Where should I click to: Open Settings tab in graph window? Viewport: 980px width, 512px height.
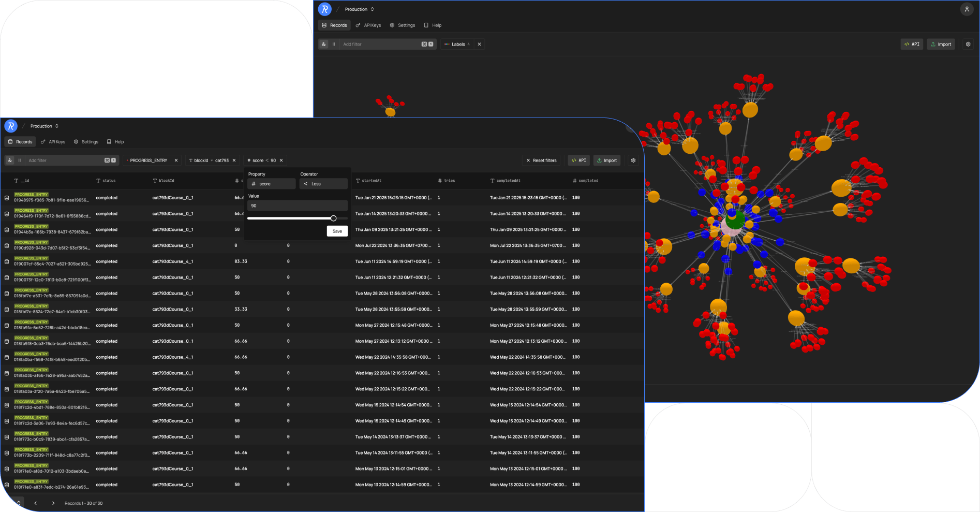click(x=403, y=25)
